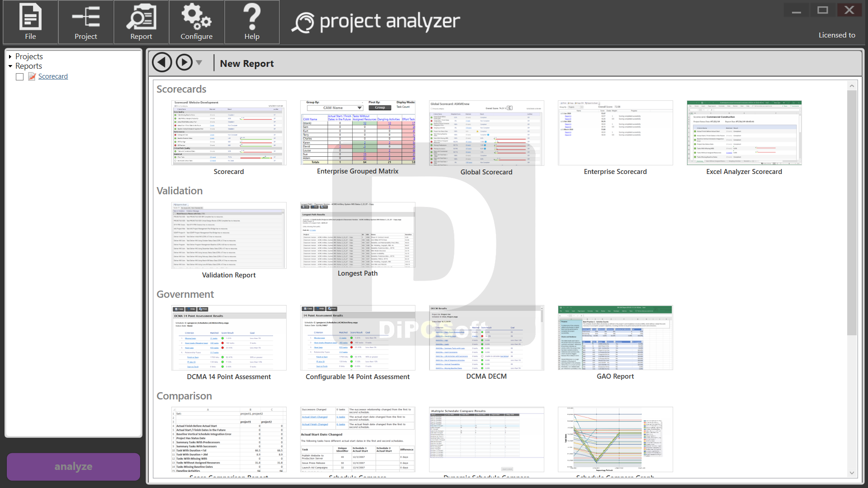This screenshot has height=488, width=868.
Task: Select the Excel Analyzer Scorecard thumbnail
Action: (744, 133)
